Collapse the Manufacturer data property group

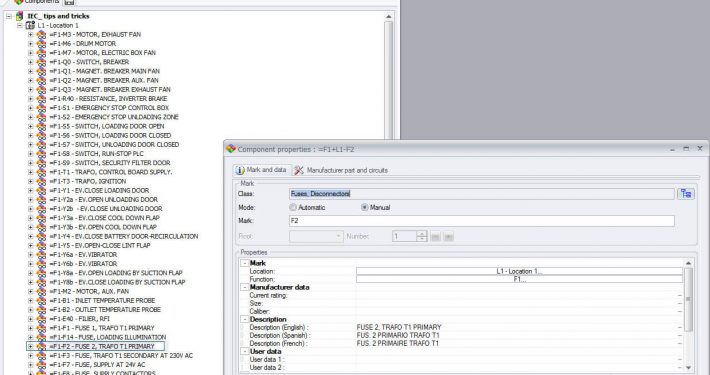coord(245,288)
